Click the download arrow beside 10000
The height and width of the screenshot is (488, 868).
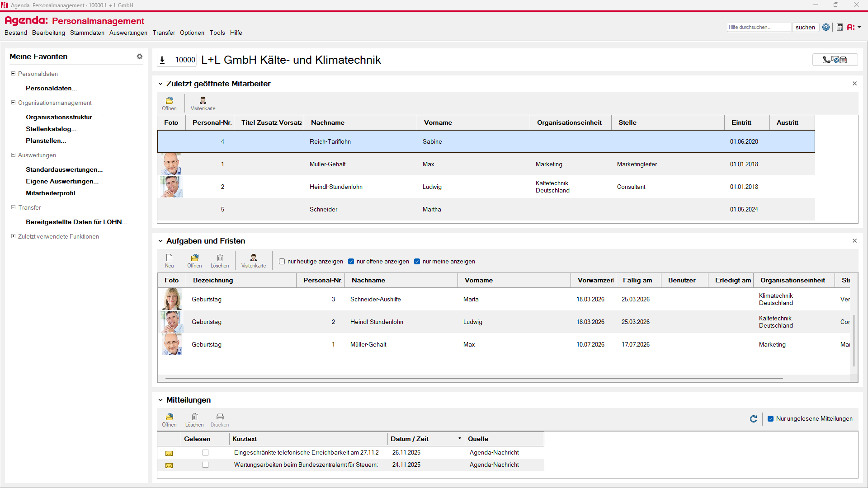[162, 60]
